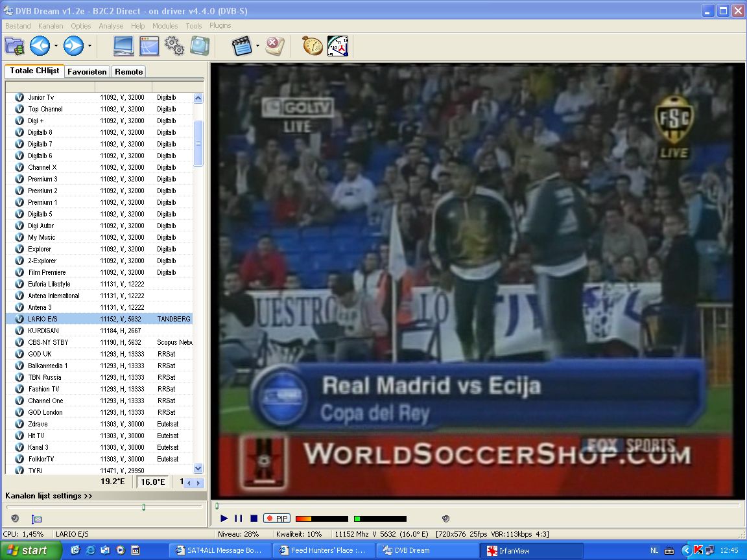Open the record clapperboard dropdown arrow
The height and width of the screenshot is (560, 747).
[x=257, y=46]
